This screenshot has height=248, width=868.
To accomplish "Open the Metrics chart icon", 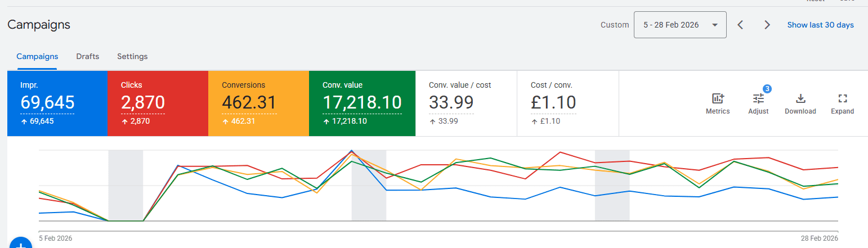I will click(x=718, y=99).
